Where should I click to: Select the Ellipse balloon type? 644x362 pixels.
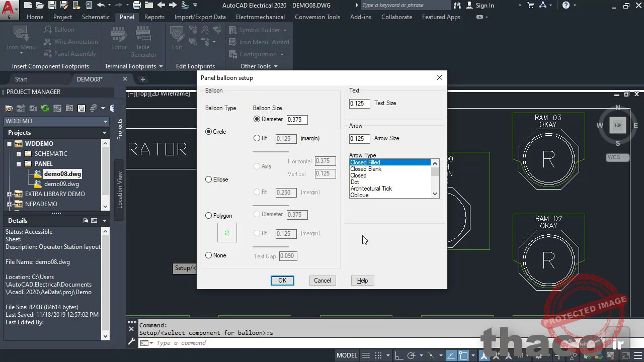coord(209,179)
